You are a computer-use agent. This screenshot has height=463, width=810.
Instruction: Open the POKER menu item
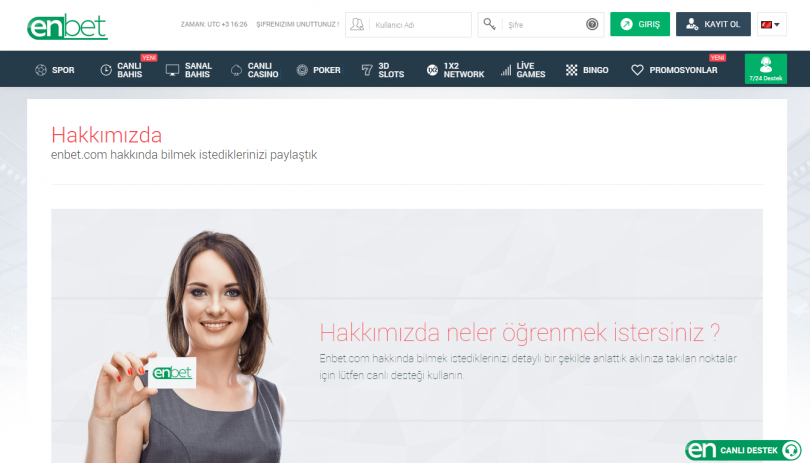[x=318, y=70]
